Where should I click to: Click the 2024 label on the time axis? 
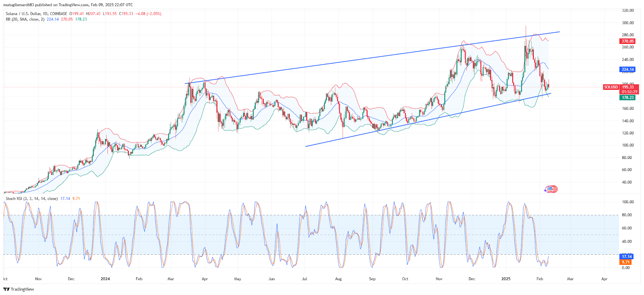pos(105,278)
